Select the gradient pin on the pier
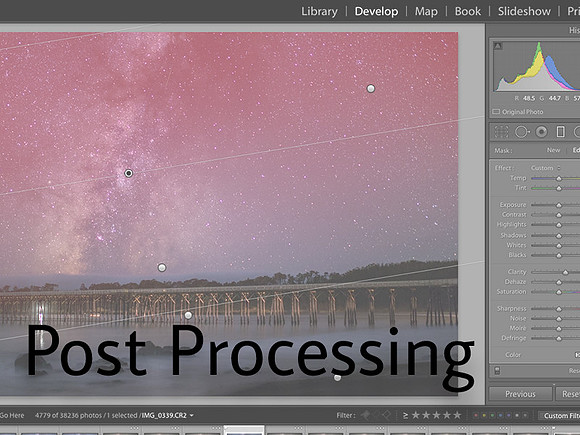This screenshot has width=580, height=435. (188, 315)
